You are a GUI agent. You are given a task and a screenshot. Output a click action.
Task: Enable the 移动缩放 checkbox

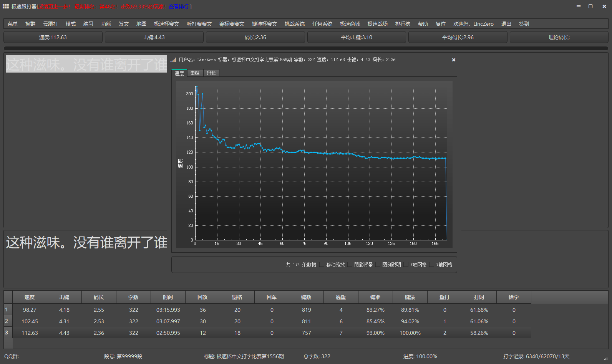click(x=322, y=265)
